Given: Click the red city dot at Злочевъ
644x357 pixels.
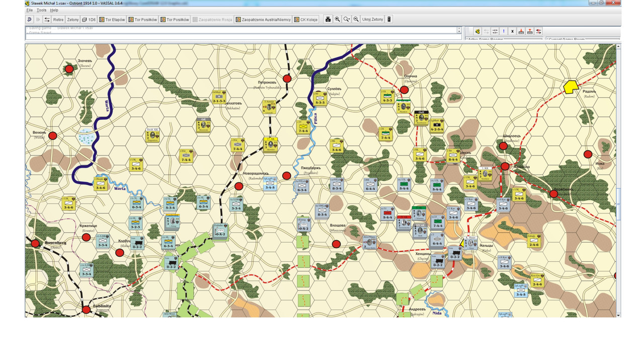Looking at the screenshot, I should click(69, 69).
